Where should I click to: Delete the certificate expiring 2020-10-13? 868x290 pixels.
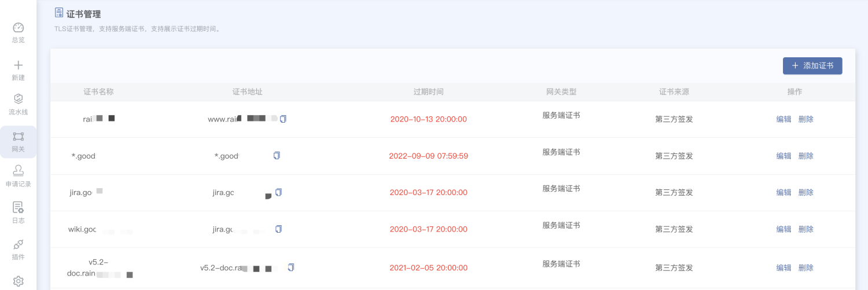coord(806,119)
